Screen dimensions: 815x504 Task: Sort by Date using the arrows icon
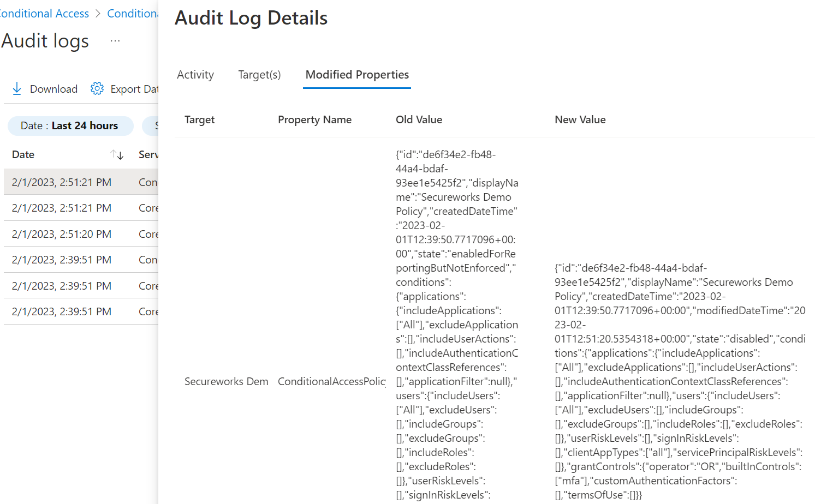tap(117, 155)
